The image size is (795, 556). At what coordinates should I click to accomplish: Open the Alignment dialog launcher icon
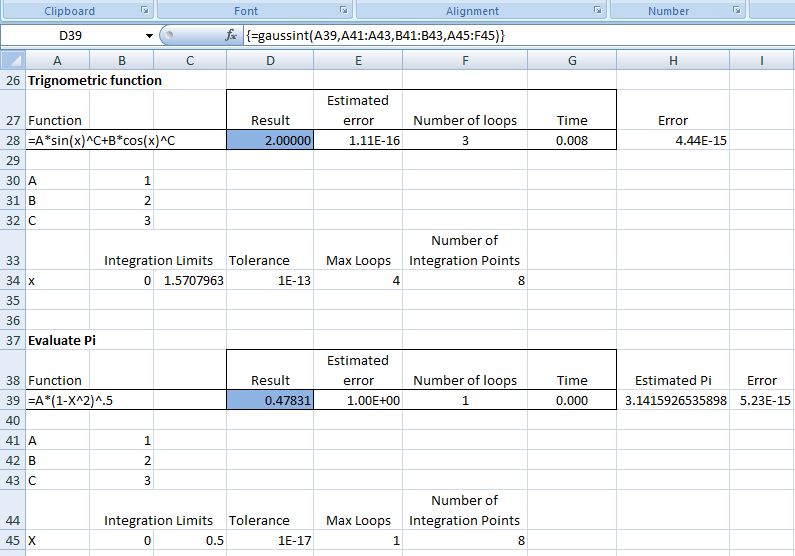(597, 11)
